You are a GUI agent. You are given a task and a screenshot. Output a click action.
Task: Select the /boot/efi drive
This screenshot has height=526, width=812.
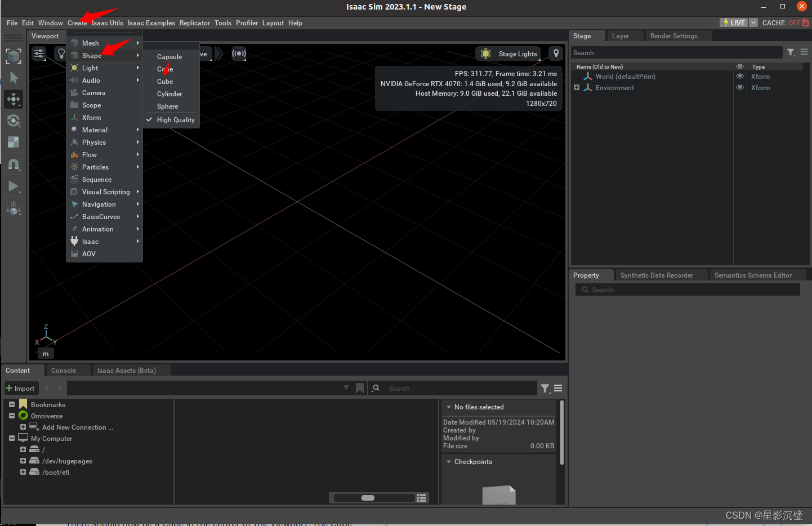56,472
